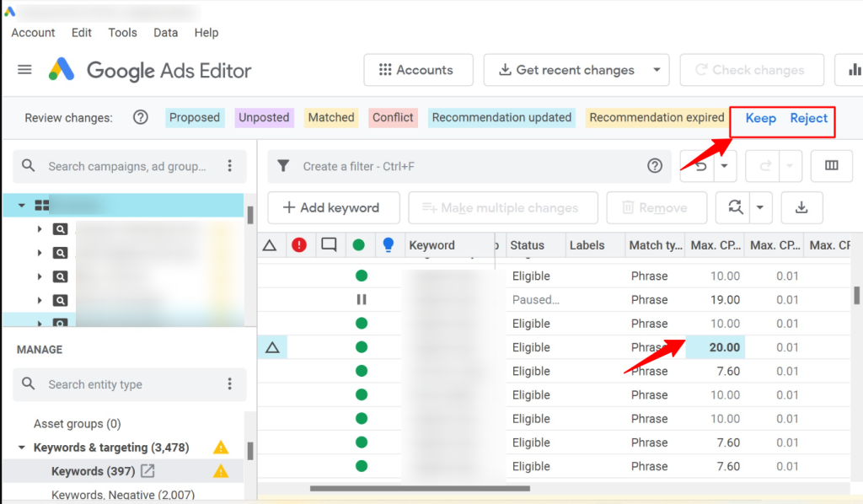Image resolution: width=863 pixels, height=504 pixels.
Task: Collapse the Keywords & targeting tree section
Action: (x=21, y=447)
